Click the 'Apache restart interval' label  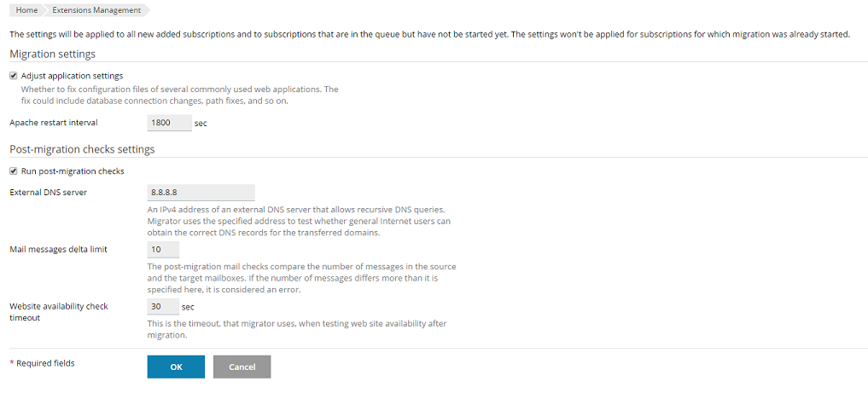54,123
